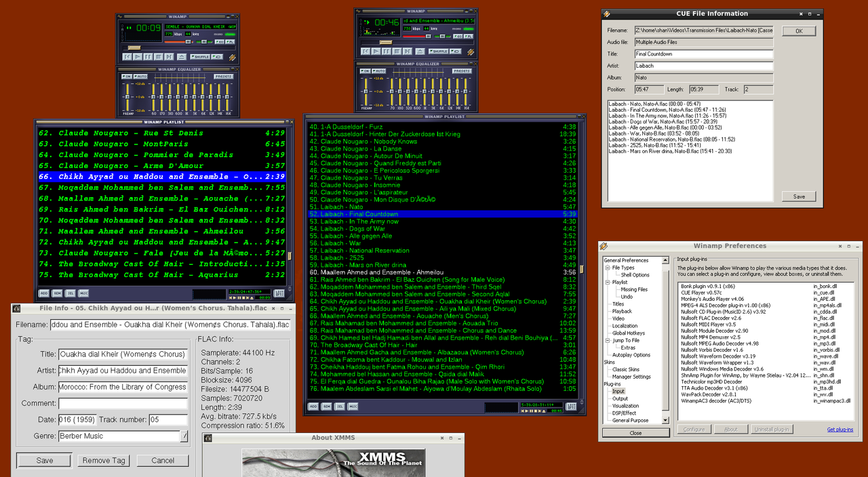The height and width of the screenshot is (477, 868).
Task: Click Cancel in File Info
Action: click(163, 461)
